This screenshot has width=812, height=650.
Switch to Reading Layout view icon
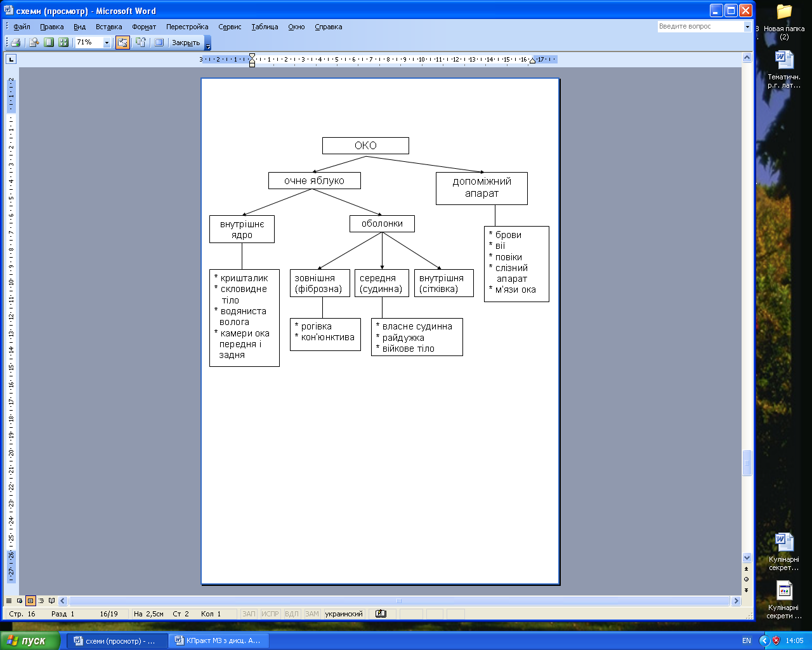pos(52,600)
